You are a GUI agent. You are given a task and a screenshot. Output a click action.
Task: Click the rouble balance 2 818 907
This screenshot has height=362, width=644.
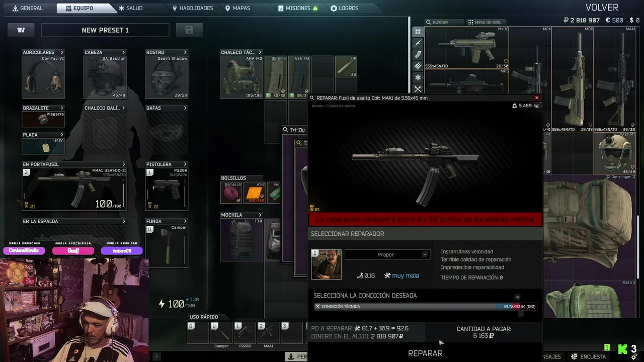(582, 20)
